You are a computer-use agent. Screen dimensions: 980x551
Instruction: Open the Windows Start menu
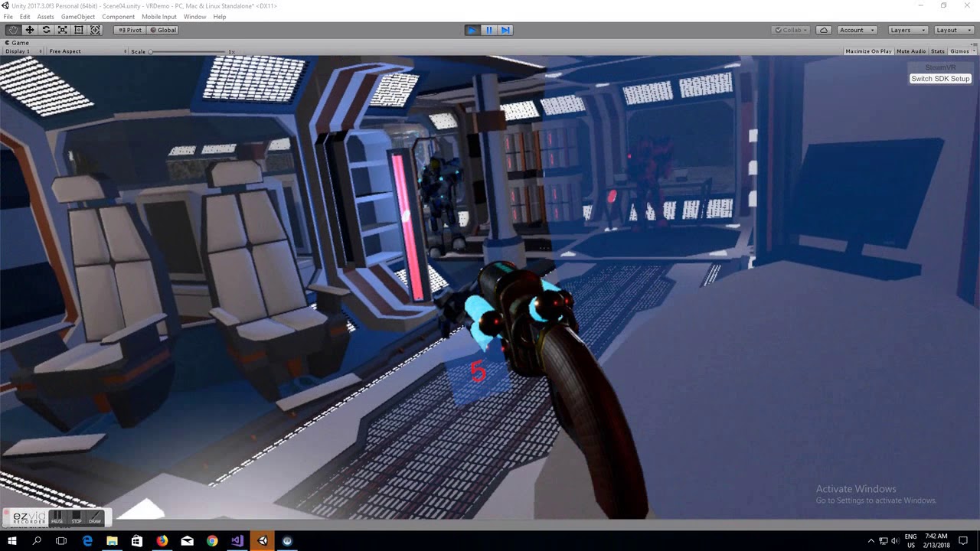click(x=12, y=541)
